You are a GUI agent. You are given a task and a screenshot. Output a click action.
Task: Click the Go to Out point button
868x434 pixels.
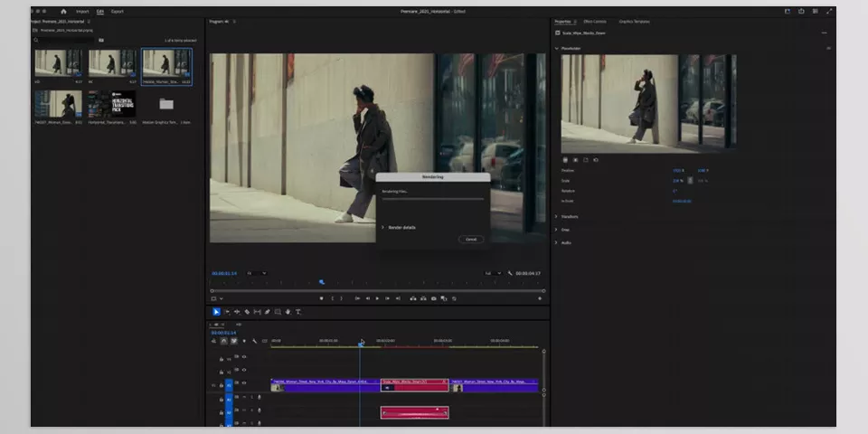point(398,298)
